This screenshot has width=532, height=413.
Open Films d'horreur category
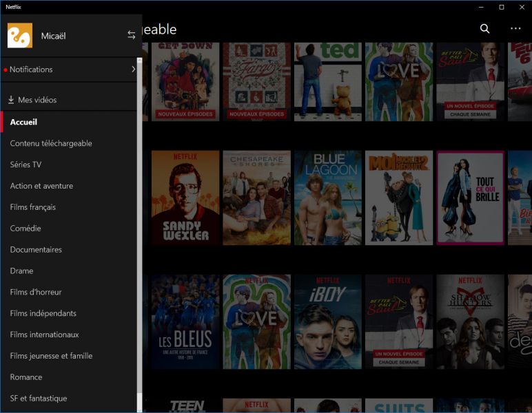click(x=36, y=292)
